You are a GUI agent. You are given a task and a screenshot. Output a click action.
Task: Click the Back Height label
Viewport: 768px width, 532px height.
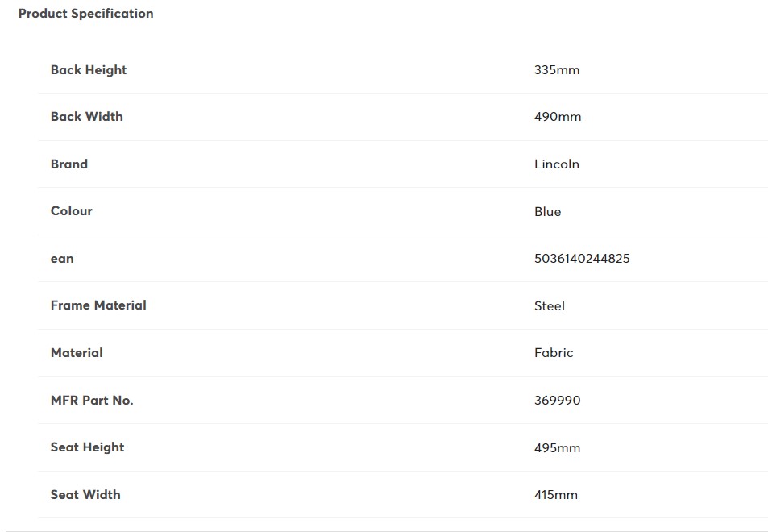[89, 70]
